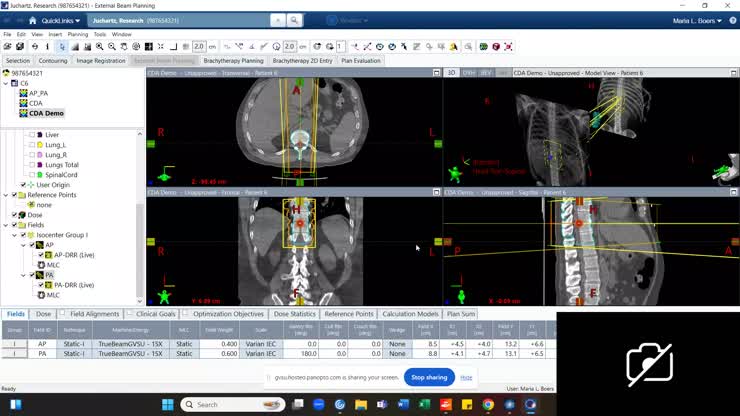The image size is (740, 416).
Task: Click the black-and-white window layout icon
Action: tap(149, 46)
